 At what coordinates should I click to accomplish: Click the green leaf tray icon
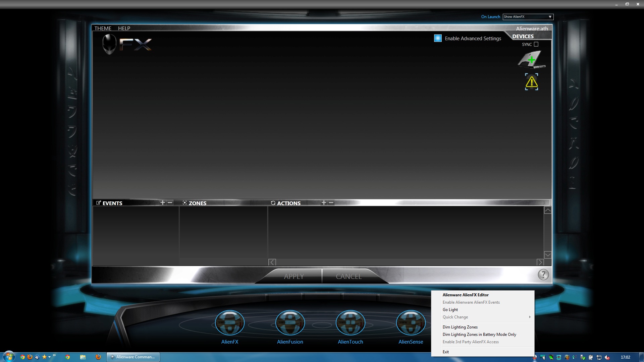tap(551, 357)
